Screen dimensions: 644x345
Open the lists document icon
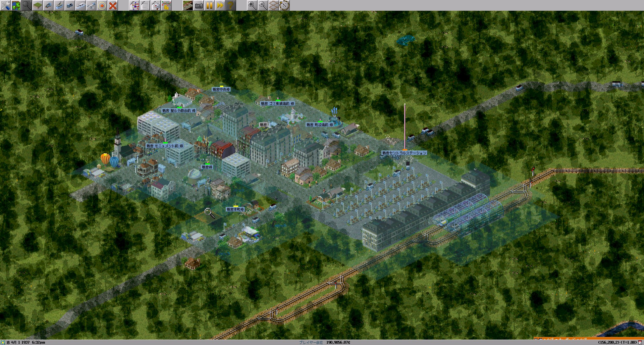[x=145, y=5]
